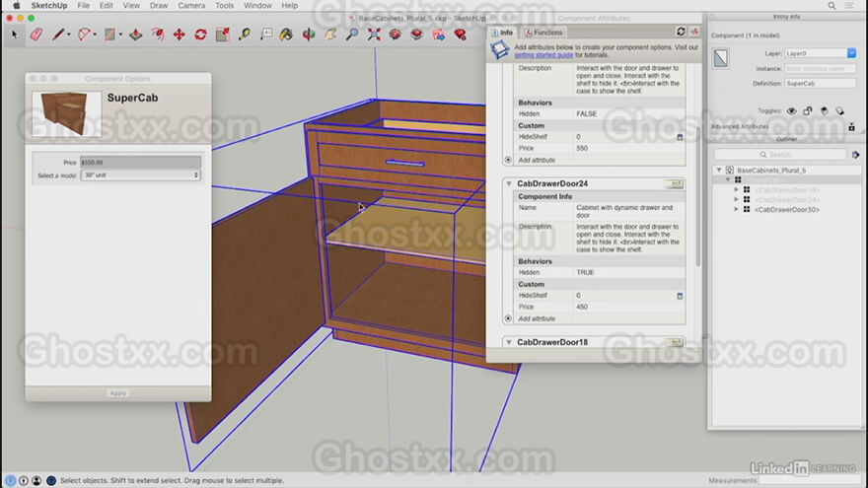Open the Camera menu
Image resolution: width=868 pixels, height=488 pixels.
tap(191, 6)
